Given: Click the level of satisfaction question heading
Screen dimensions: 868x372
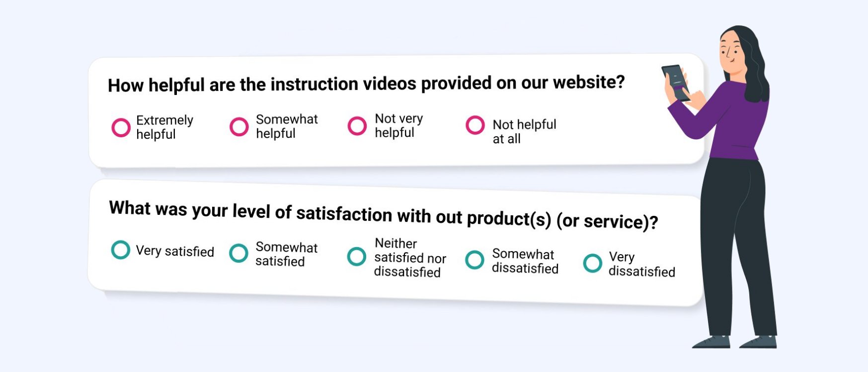Looking at the screenshot, I should pyautogui.click(x=383, y=215).
